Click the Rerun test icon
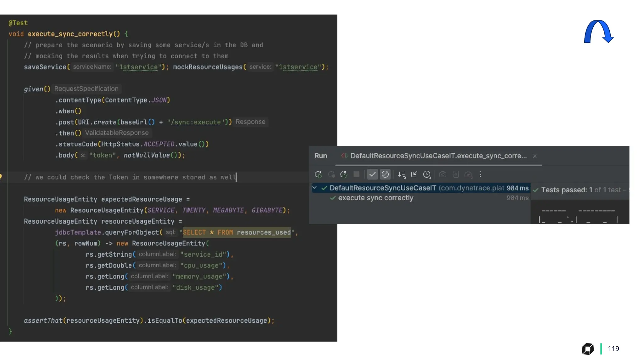 point(318,174)
